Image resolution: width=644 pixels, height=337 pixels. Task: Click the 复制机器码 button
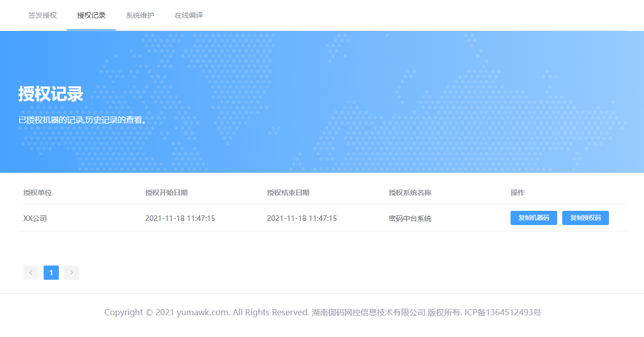(533, 218)
